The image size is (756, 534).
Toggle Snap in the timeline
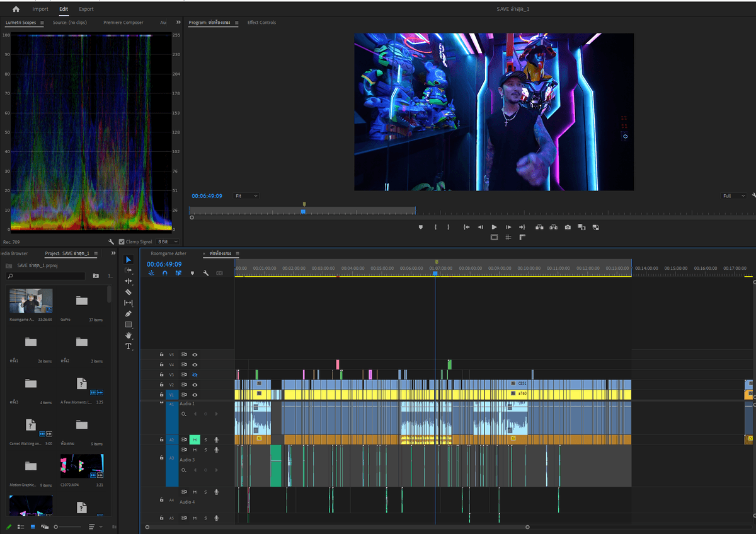click(165, 273)
